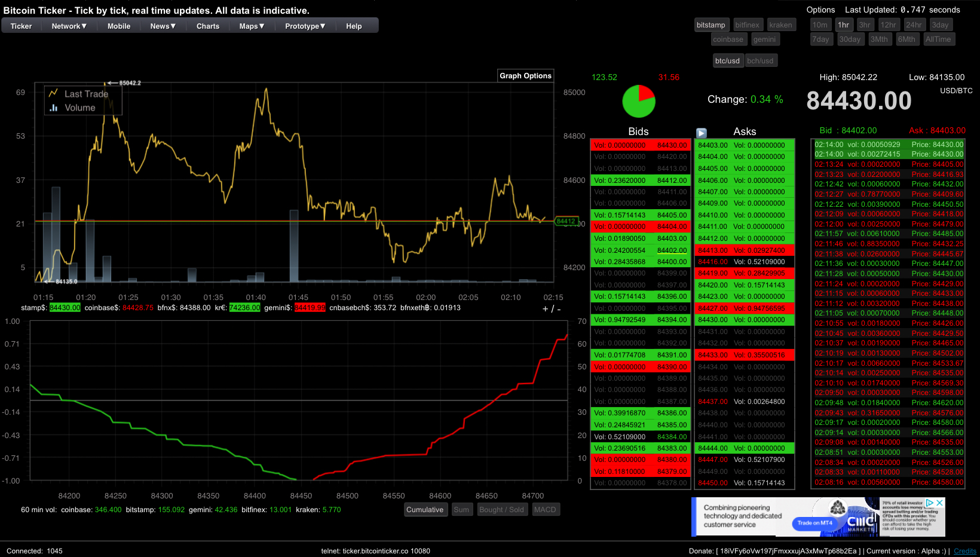Screen dimensions: 980x557
Task: Select the 3Mth time range
Action: click(x=879, y=39)
